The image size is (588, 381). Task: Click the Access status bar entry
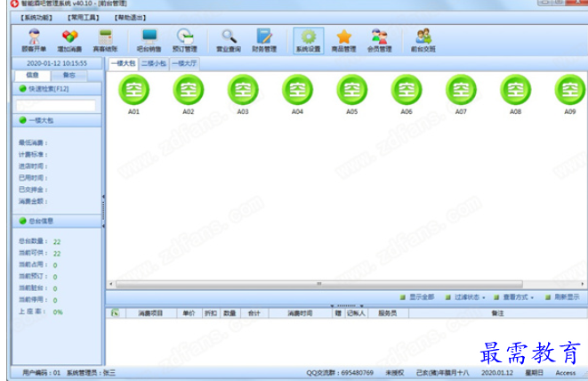566,373
